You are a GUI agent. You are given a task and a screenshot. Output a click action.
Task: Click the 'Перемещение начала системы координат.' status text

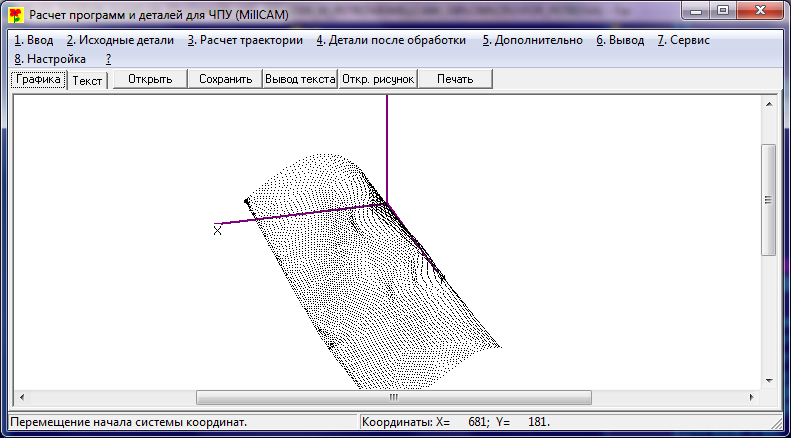[x=129, y=421]
